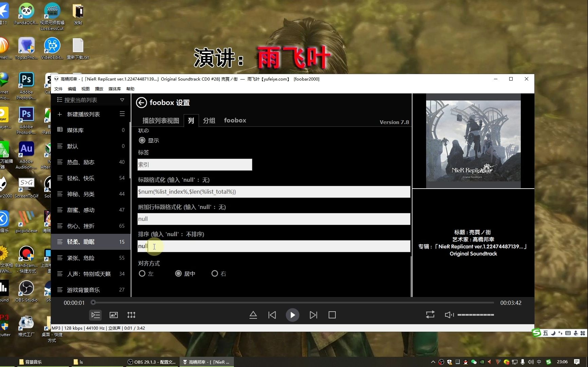The image size is (588, 367).
Task: Click 新建播放列表 button
Action: pos(84,114)
